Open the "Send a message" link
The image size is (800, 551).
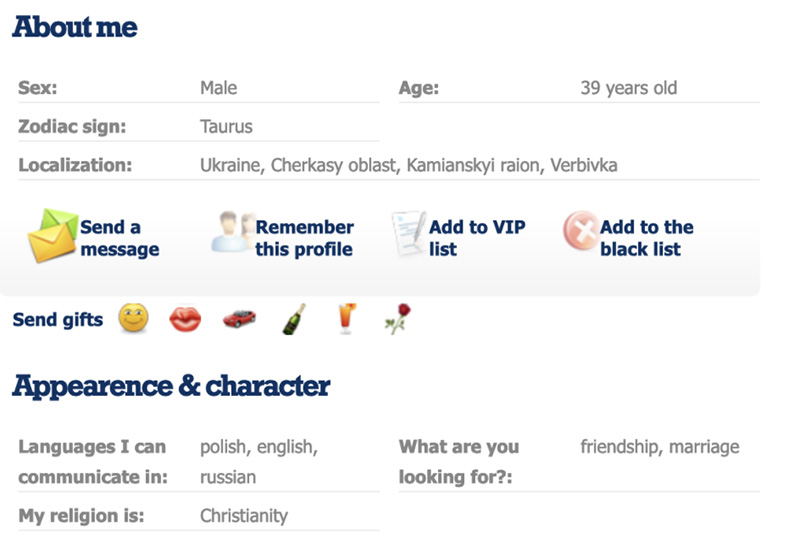point(120,238)
